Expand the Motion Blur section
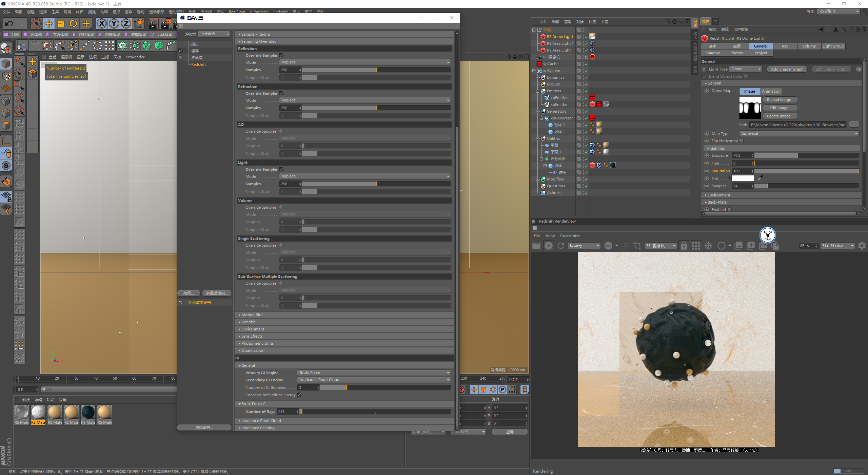Screen dimensions: 868x475 click(252, 315)
